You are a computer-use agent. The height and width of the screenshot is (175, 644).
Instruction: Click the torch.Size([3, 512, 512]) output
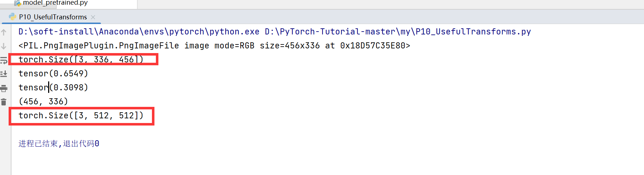pyautogui.click(x=81, y=115)
